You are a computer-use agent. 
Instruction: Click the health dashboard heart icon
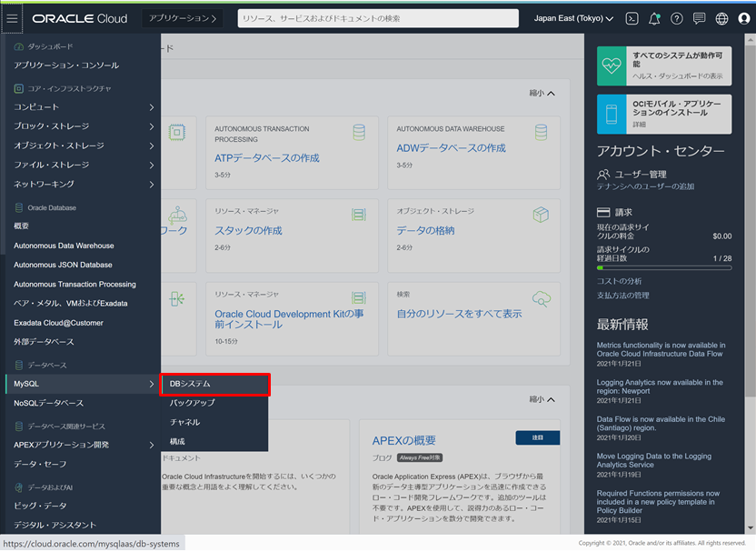pyautogui.click(x=612, y=65)
